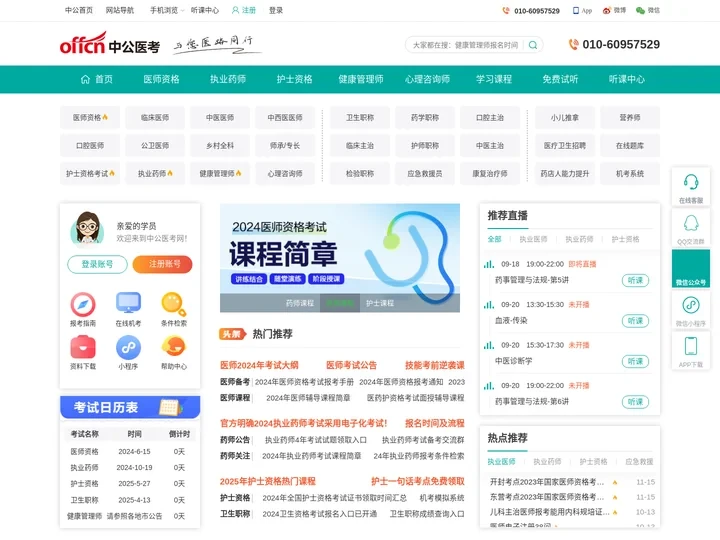Open the 在线机考 monitor icon
This screenshot has width=720, height=540.
coord(128,303)
